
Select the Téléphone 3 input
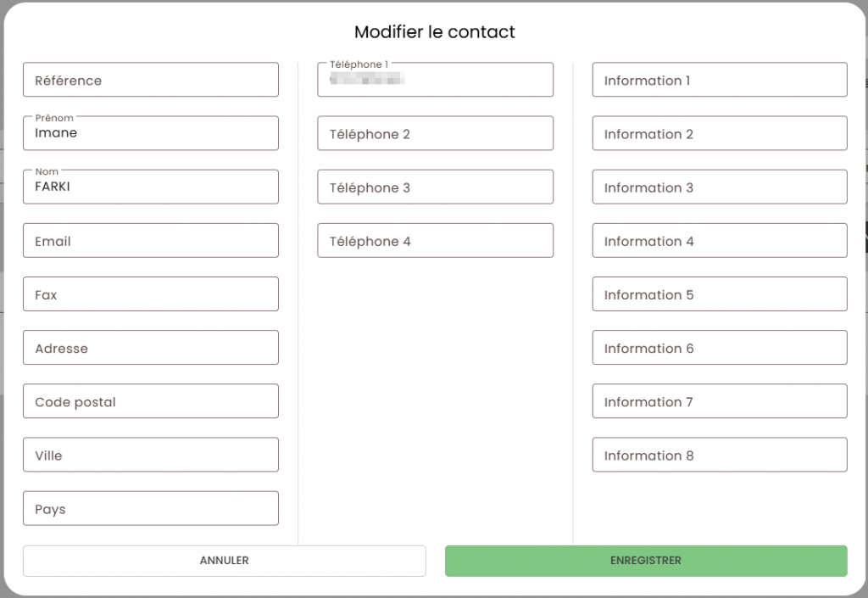435,187
